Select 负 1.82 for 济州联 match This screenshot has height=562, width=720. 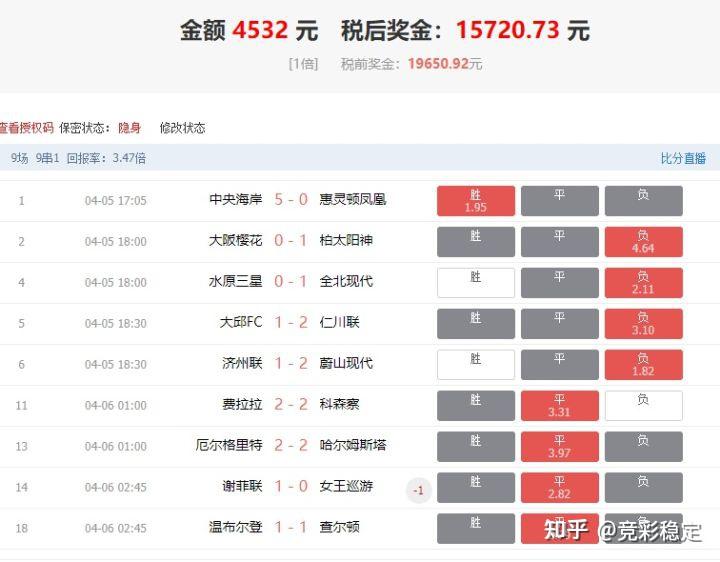(x=643, y=365)
